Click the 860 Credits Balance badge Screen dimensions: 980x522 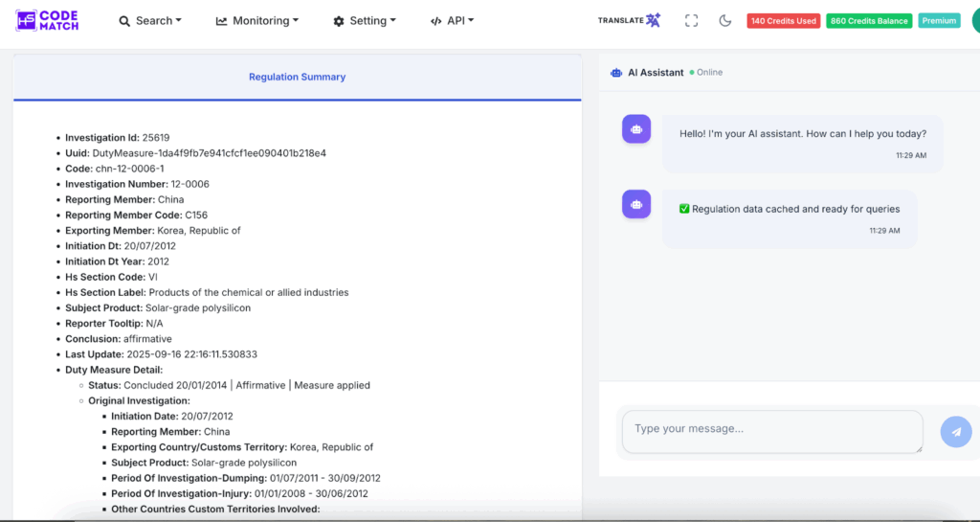pyautogui.click(x=869, y=20)
